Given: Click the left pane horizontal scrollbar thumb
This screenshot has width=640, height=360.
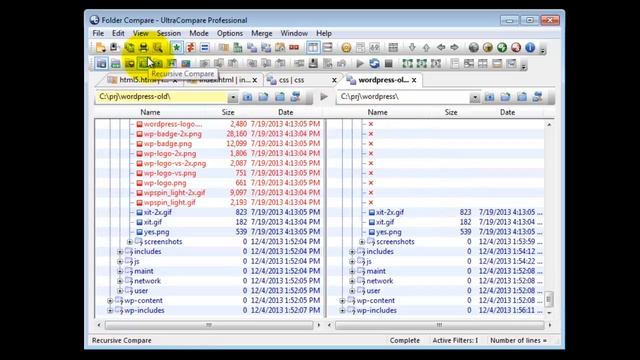Looking at the screenshot, I should point(209,325).
